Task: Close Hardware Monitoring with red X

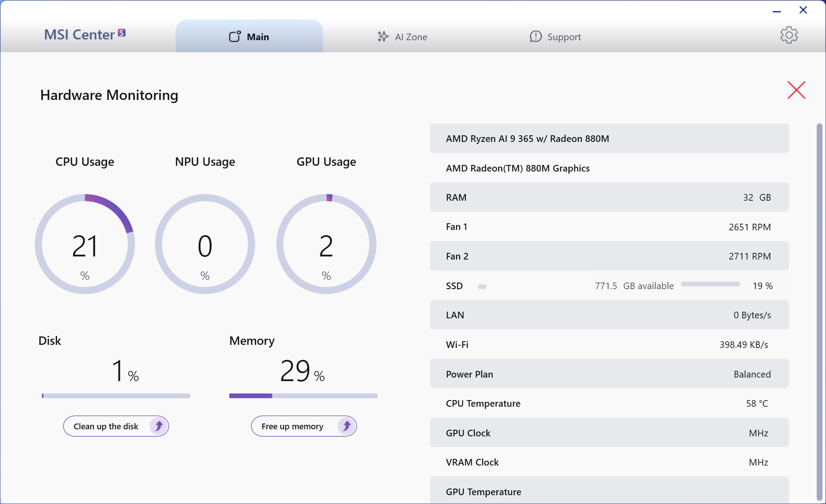Action: point(796,90)
